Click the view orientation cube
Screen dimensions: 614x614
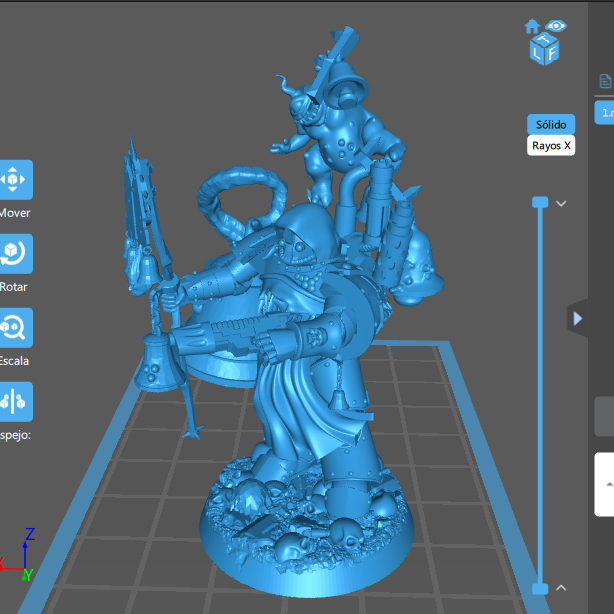click(x=544, y=49)
